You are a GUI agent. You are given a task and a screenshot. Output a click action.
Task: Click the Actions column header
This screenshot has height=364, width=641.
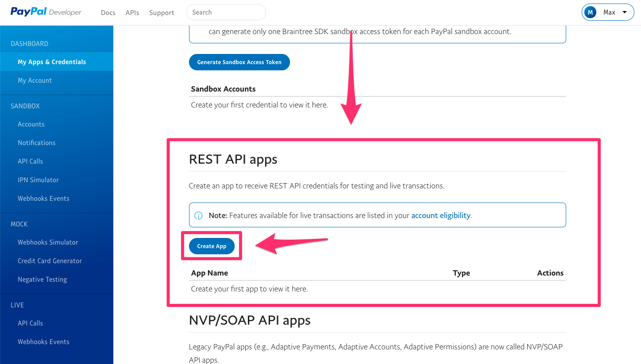point(550,273)
